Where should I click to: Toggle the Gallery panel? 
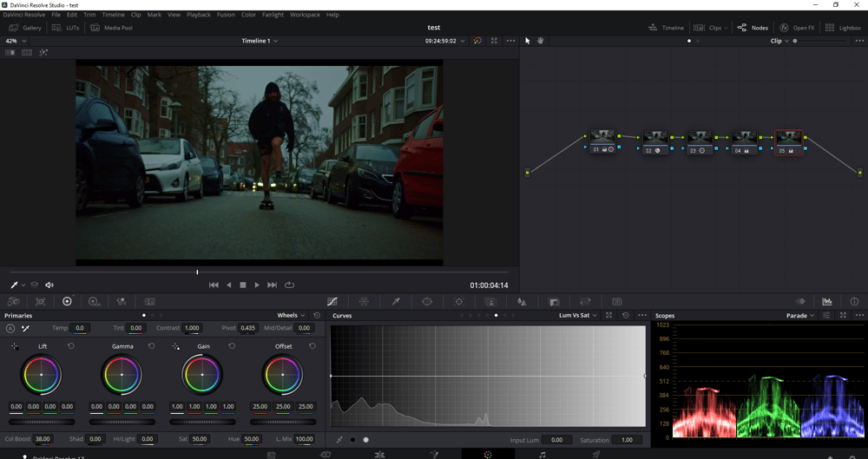click(x=25, y=28)
